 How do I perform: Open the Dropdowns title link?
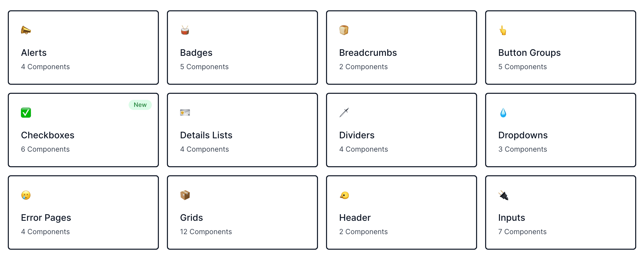(523, 135)
